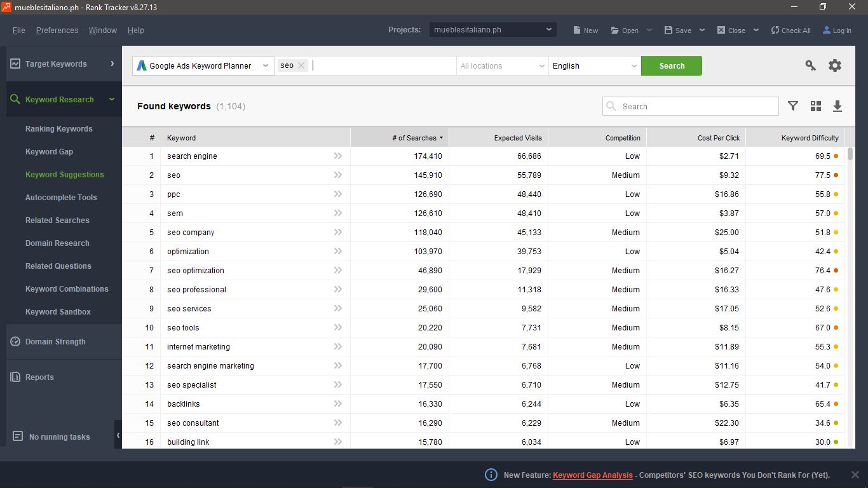Collapse the left sidebar panel

point(118,435)
